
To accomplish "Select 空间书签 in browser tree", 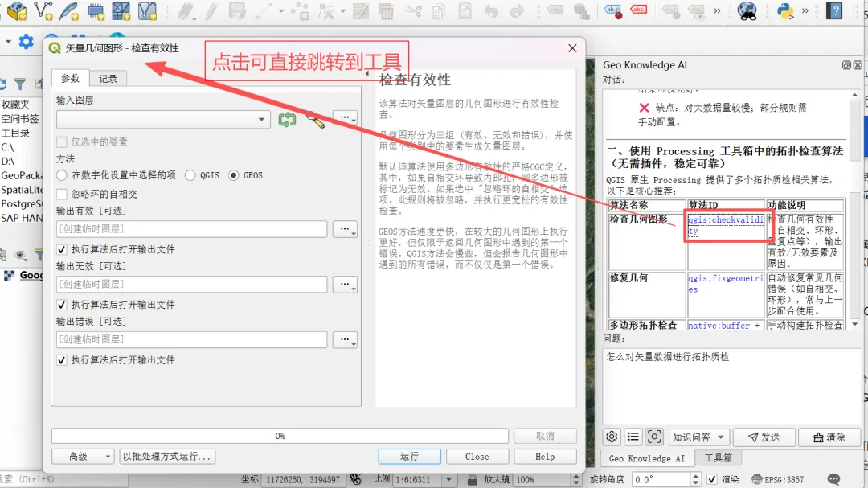I will tap(20, 118).
